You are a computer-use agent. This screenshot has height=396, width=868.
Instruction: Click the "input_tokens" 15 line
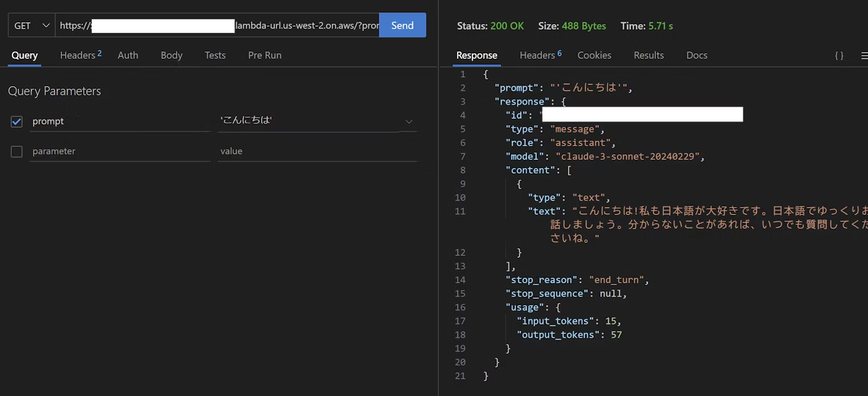(569, 321)
